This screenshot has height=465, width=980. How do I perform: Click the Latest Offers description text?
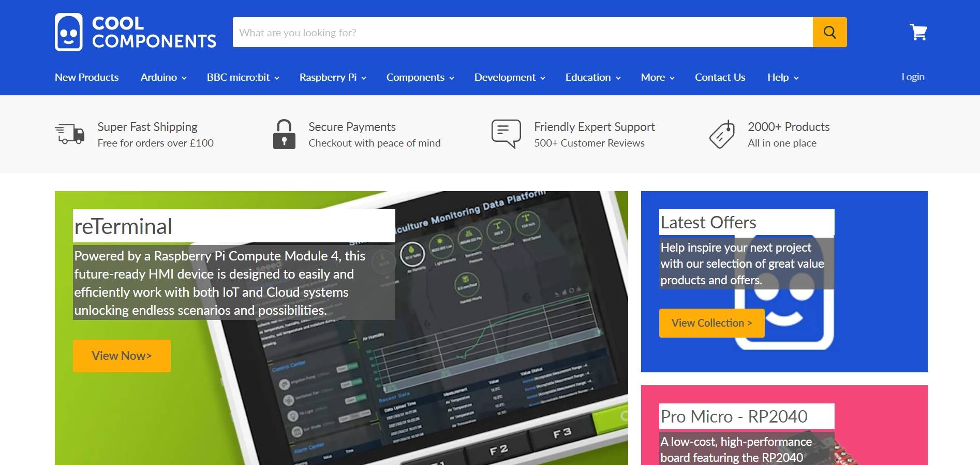(x=747, y=264)
